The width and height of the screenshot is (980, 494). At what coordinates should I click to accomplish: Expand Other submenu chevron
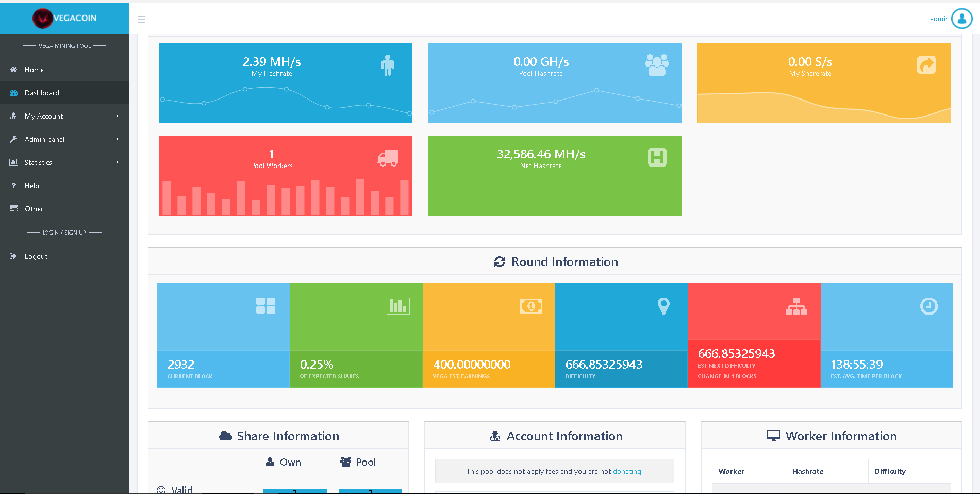pos(118,209)
